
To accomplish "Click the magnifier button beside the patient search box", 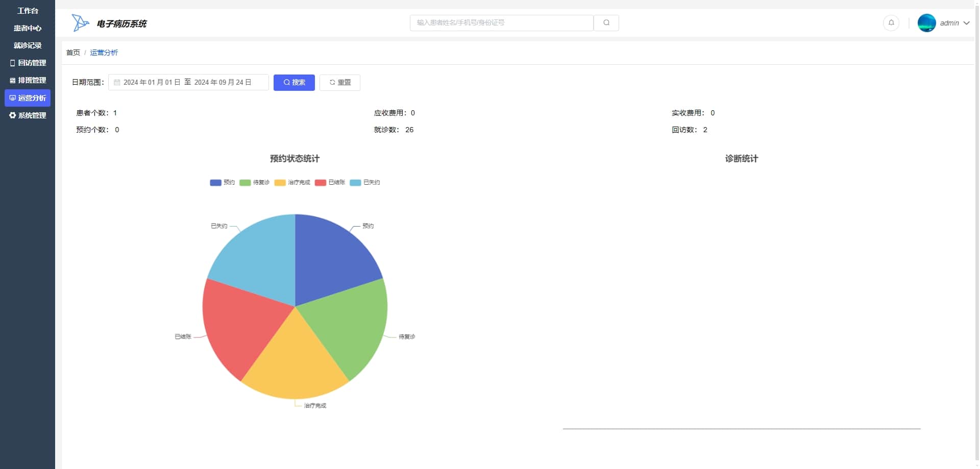I will (606, 23).
